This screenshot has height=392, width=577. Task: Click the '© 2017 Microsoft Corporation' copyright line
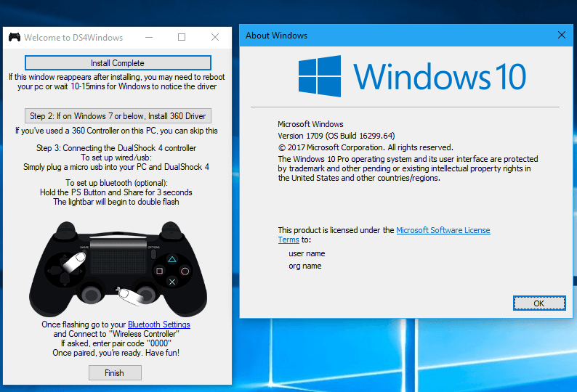click(x=366, y=147)
